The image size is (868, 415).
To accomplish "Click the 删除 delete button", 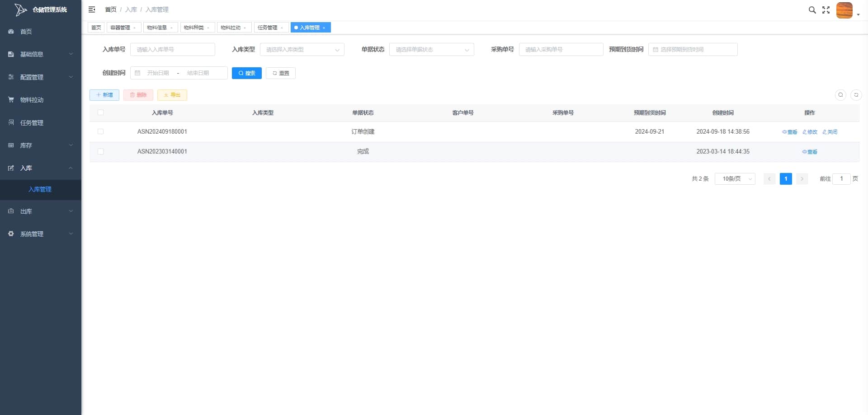I will click(138, 95).
